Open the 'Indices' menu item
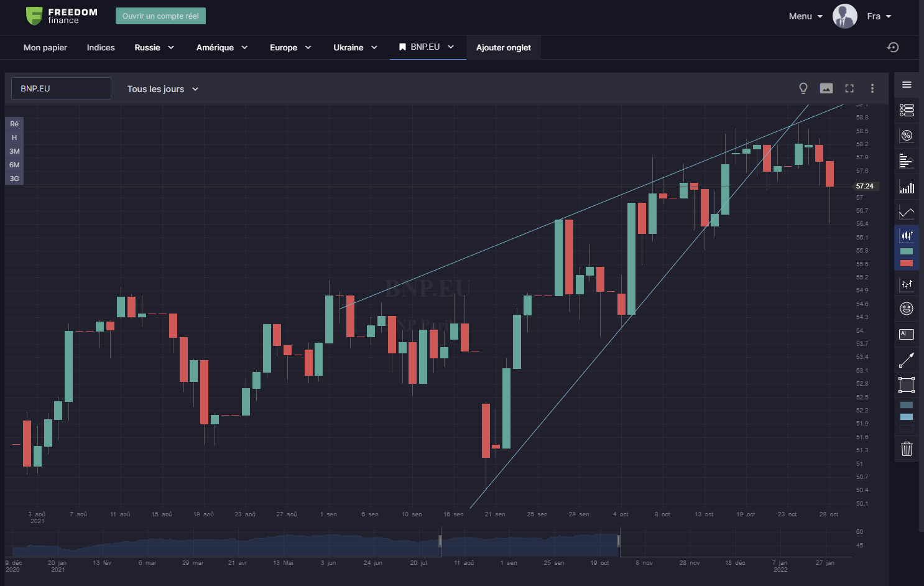924x586 pixels. pos(101,47)
